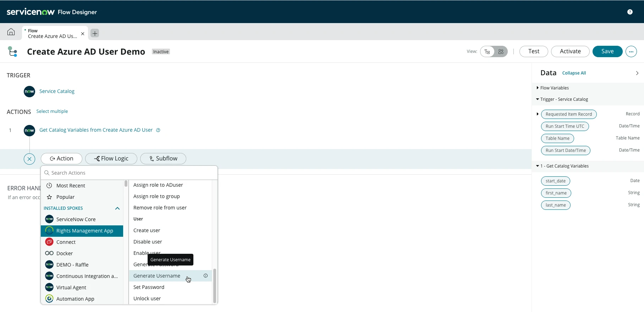Click Select multiple link
Screen dimensions: 644x312
[x=52, y=111]
